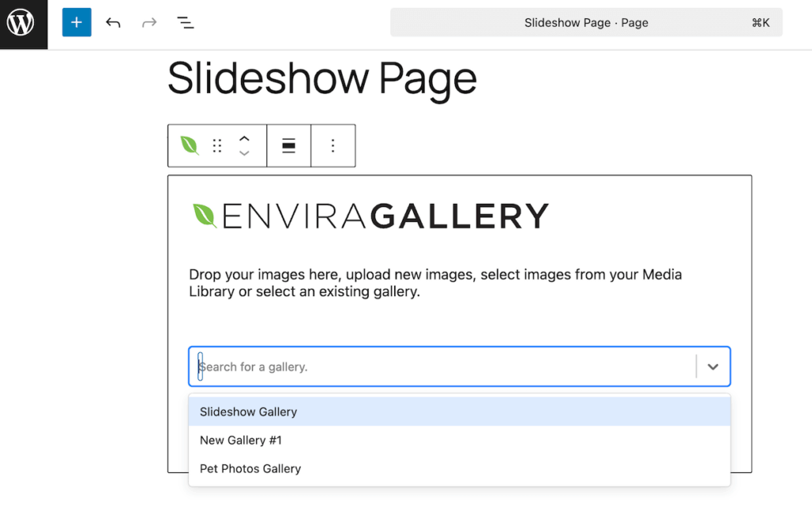Expand the gallery search dropdown chevron

(x=712, y=367)
